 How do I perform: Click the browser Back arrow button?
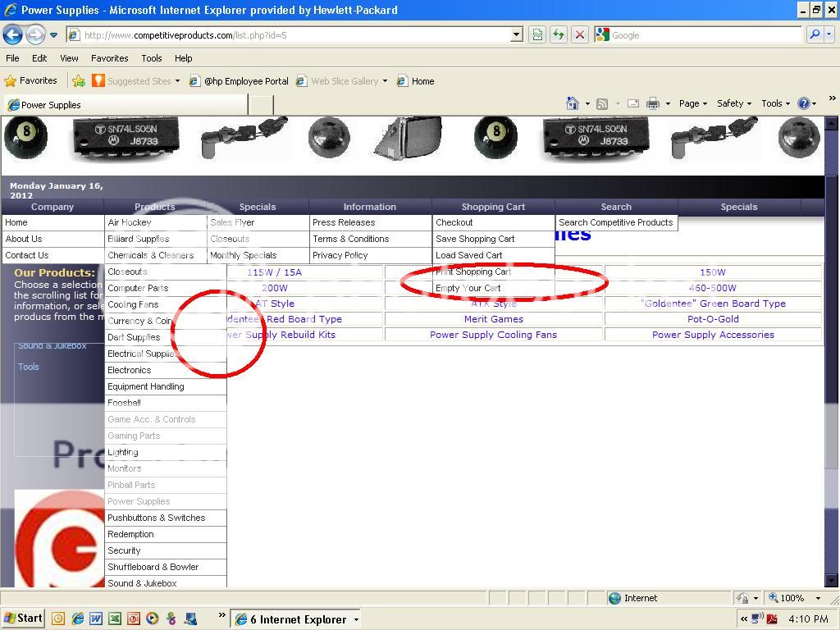(12, 34)
